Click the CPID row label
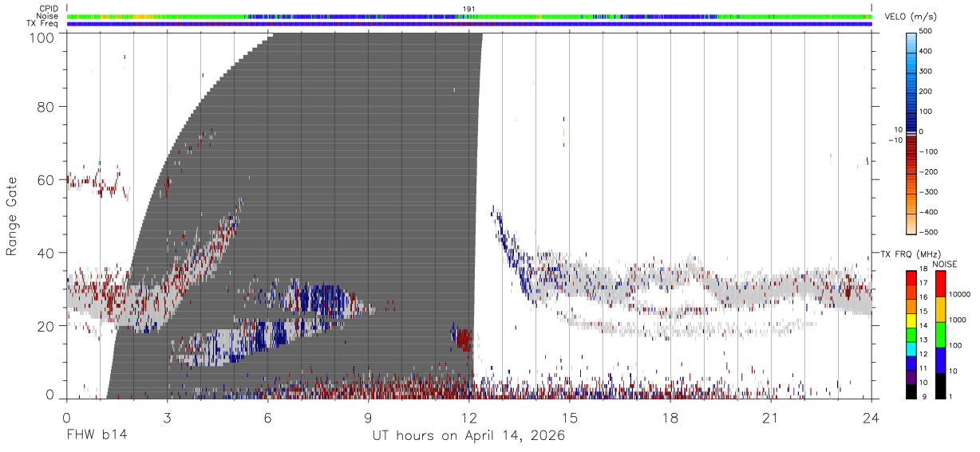The image size is (980, 452). coord(48,9)
